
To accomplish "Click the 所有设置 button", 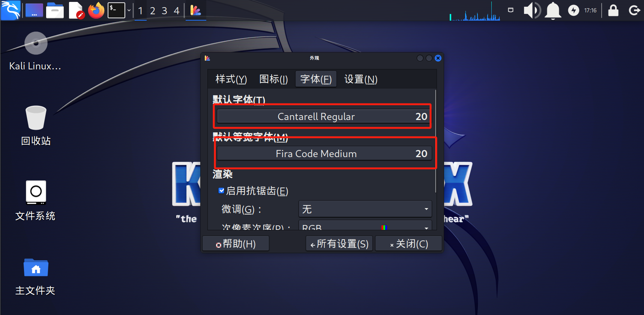I will [339, 244].
